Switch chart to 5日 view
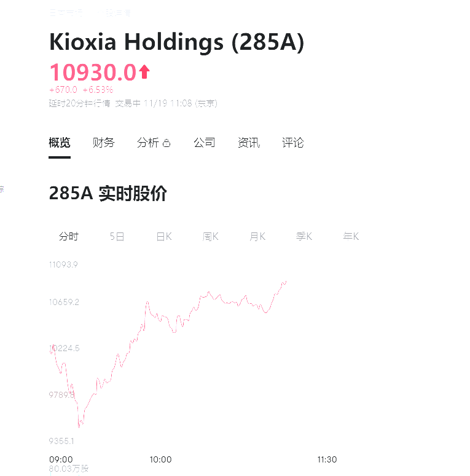 click(117, 237)
